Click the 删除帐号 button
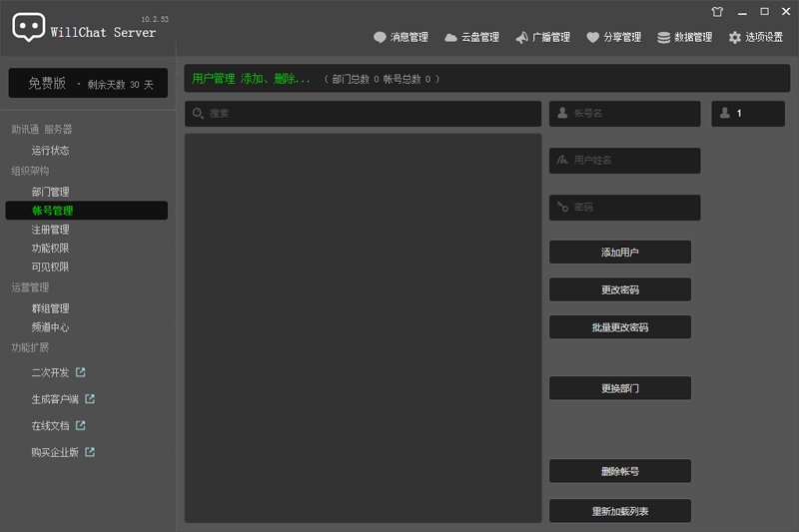The height and width of the screenshot is (532, 799). pos(619,471)
